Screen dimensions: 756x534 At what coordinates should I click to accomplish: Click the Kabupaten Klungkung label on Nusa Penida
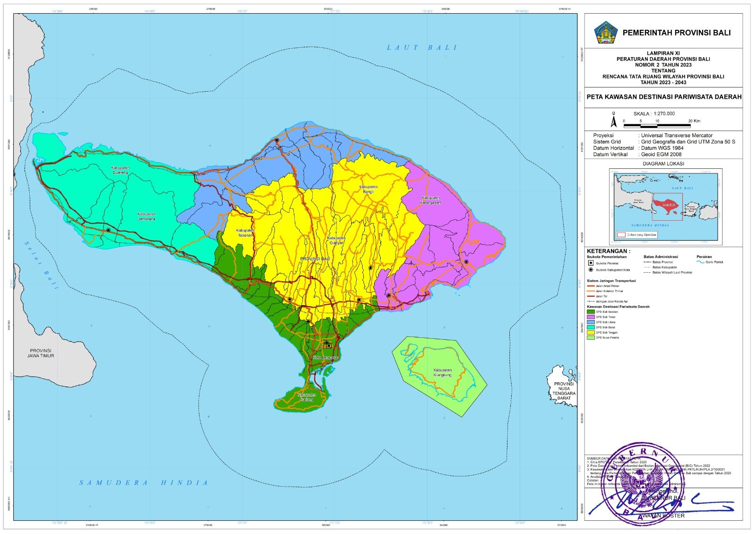click(443, 372)
